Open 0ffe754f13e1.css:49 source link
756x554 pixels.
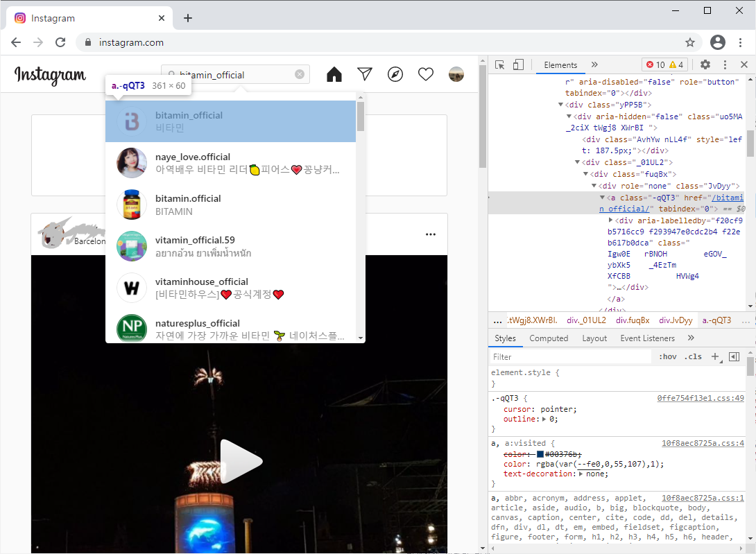coord(701,398)
